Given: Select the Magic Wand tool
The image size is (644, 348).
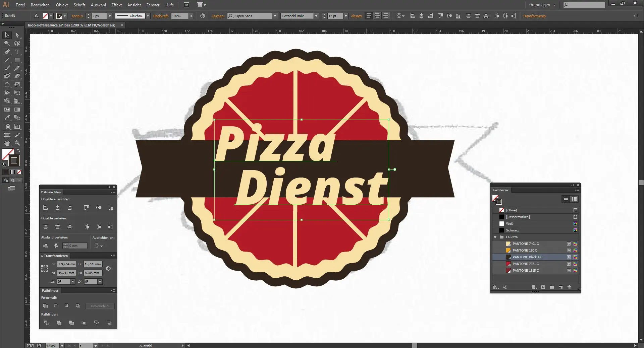Looking at the screenshot, I should [7, 43].
